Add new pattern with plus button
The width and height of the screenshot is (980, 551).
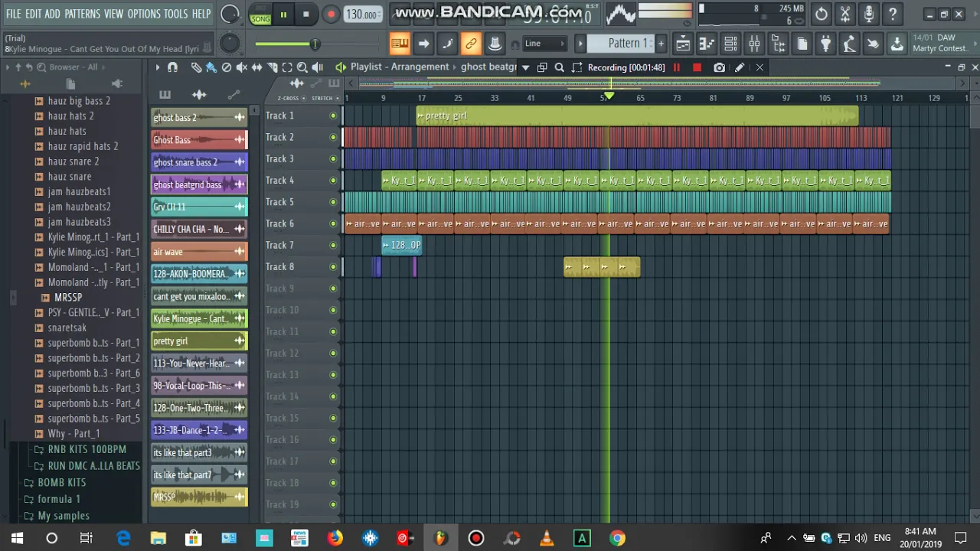[661, 44]
